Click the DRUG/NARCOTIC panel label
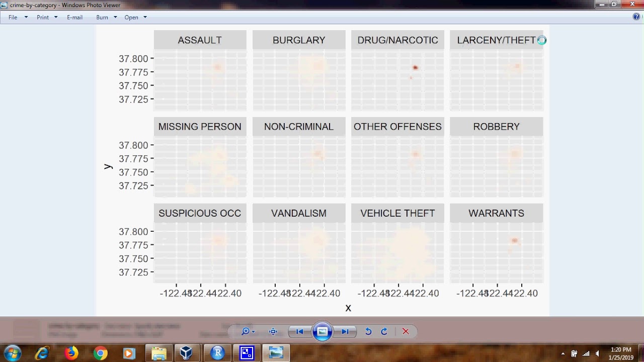Screen dimensions: 644x362 [397, 40]
